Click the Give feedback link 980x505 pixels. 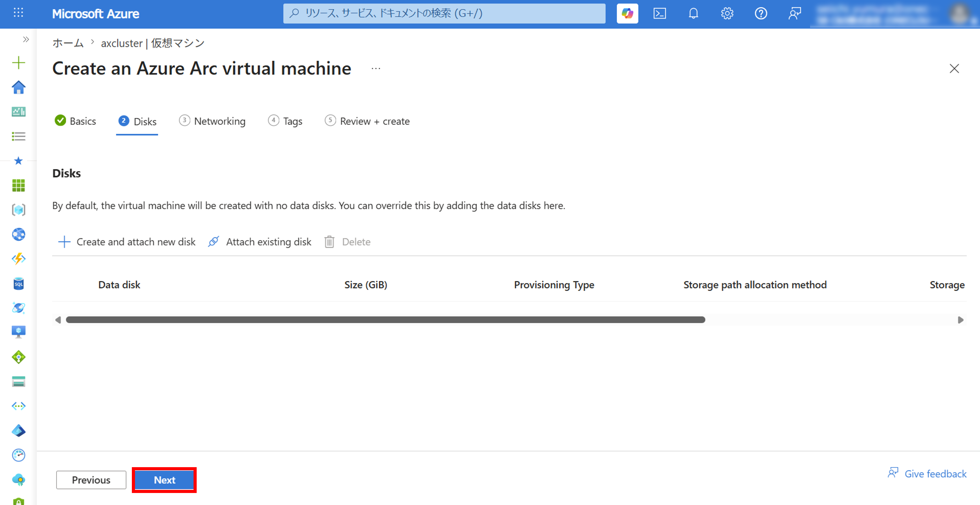point(927,473)
